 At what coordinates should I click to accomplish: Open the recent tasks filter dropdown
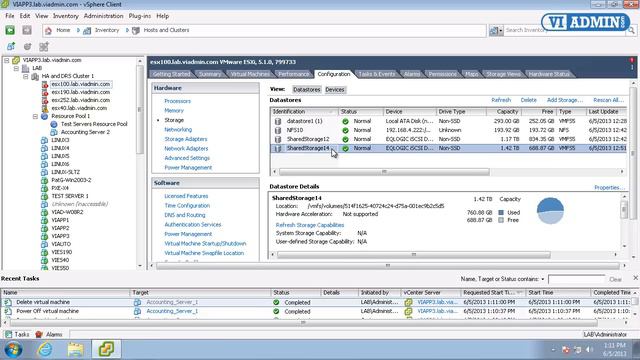tap(543, 280)
